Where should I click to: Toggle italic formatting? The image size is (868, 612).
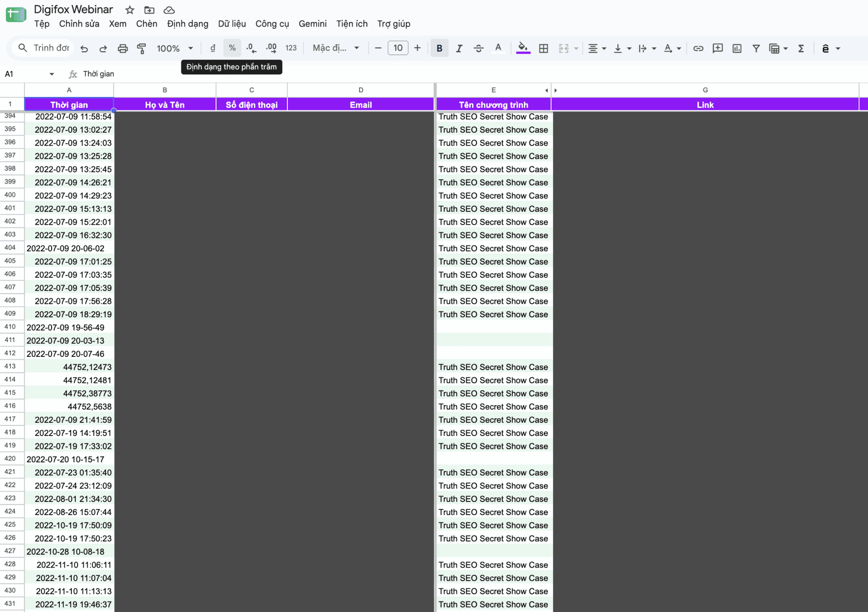click(459, 48)
